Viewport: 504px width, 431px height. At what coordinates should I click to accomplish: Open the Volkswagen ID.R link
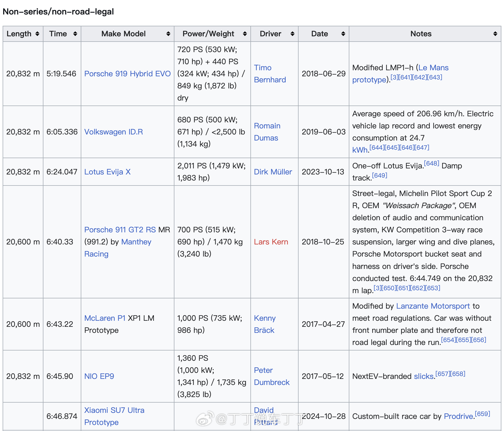pos(114,132)
